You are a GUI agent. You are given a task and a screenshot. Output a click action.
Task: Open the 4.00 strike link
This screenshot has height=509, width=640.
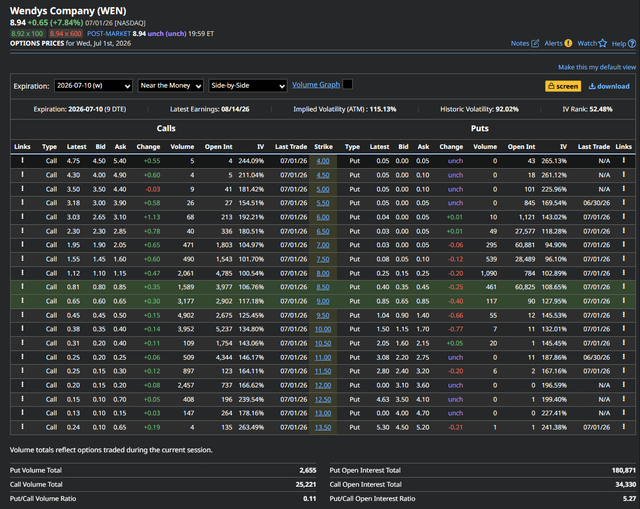pos(323,161)
